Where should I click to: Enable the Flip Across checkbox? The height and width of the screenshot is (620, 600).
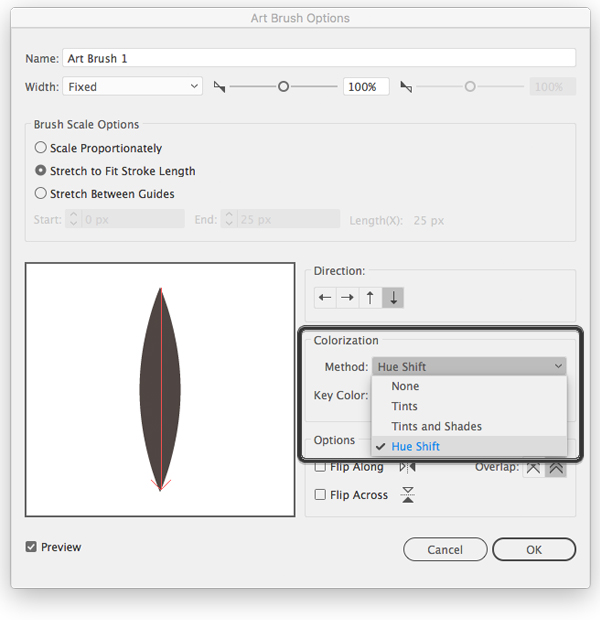click(x=320, y=495)
